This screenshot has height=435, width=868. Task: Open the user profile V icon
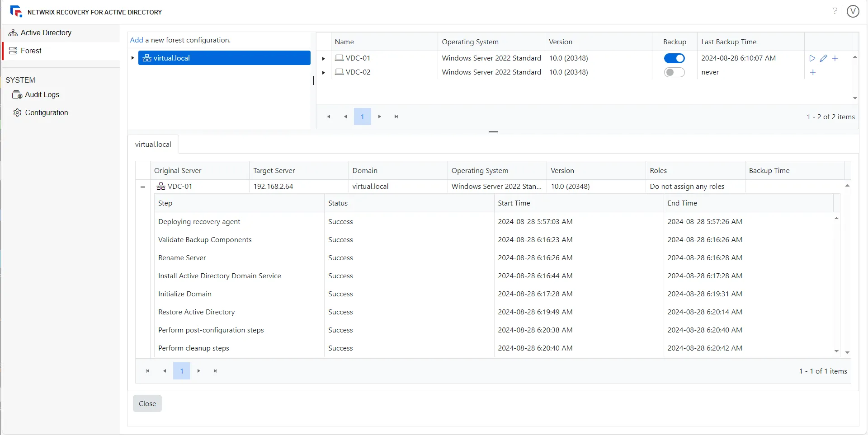coord(853,11)
